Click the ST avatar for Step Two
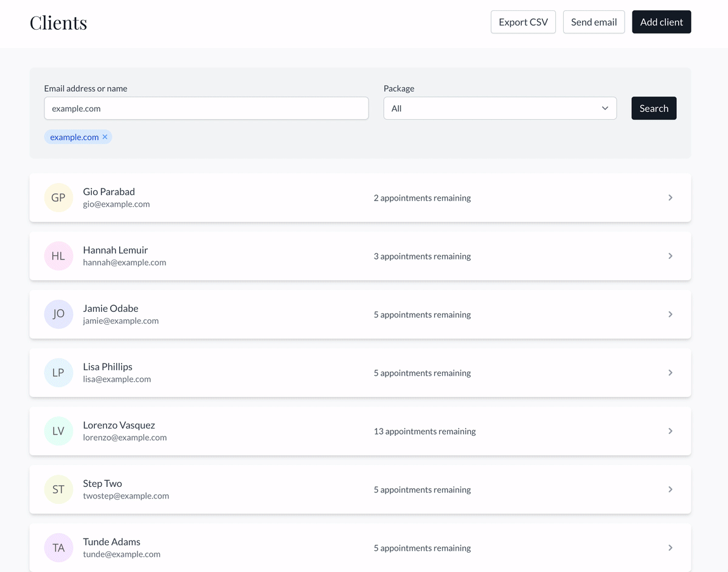 58,489
